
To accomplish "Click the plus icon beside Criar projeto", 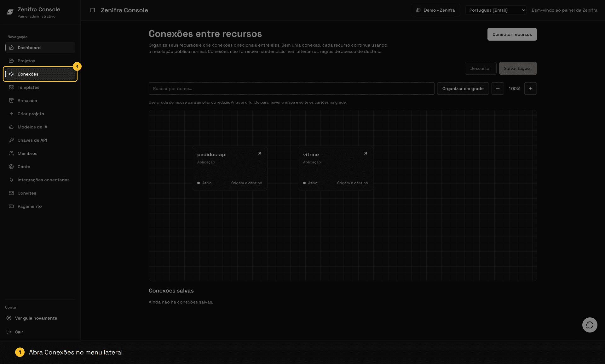I will pyautogui.click(x=11, y=114).
